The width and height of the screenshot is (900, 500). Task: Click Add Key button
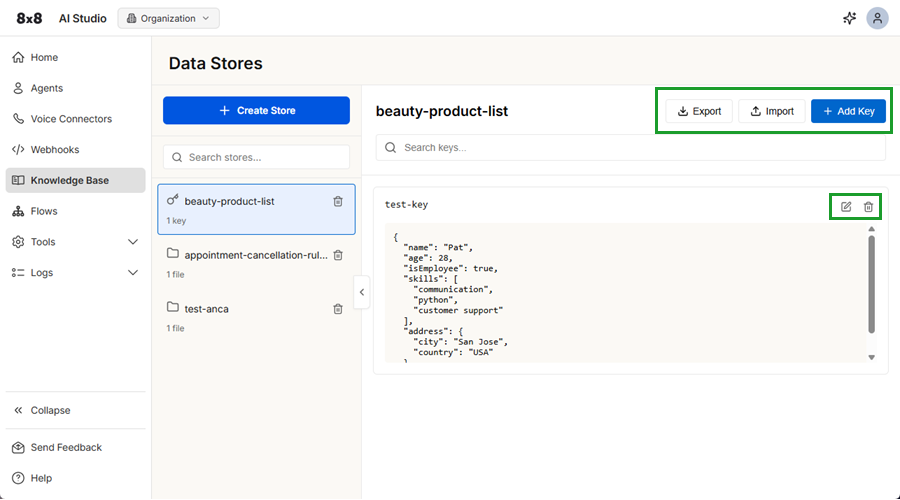click(848, 111)
